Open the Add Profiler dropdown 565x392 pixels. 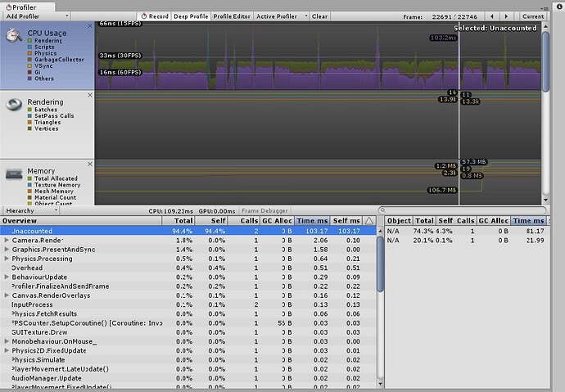(x=36, y=16)
